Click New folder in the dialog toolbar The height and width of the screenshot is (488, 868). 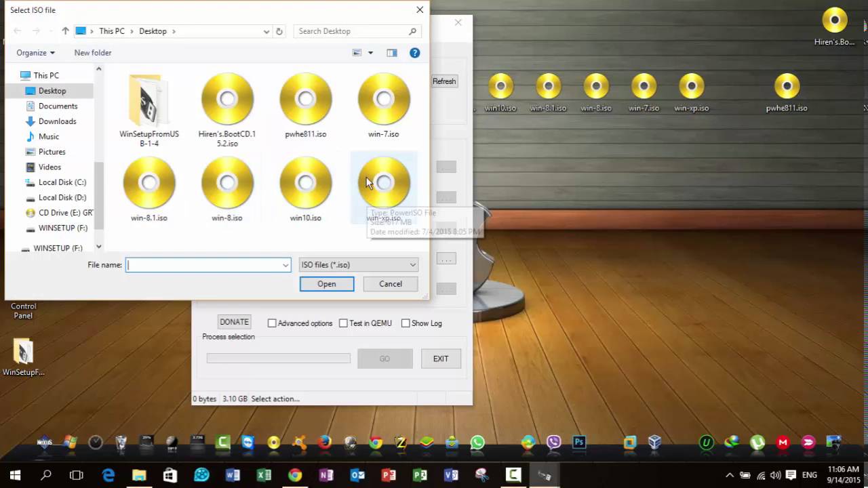[x=93, y=53]
